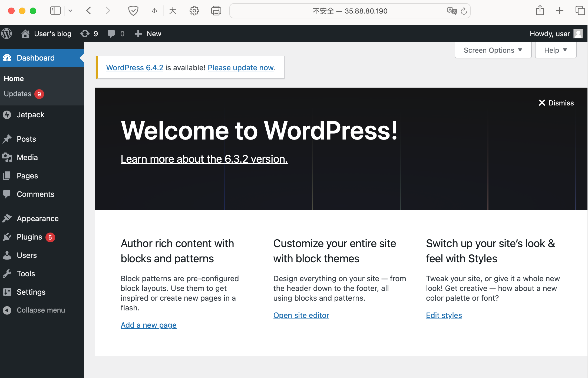Open the Posts menu label

click(26, 139)
